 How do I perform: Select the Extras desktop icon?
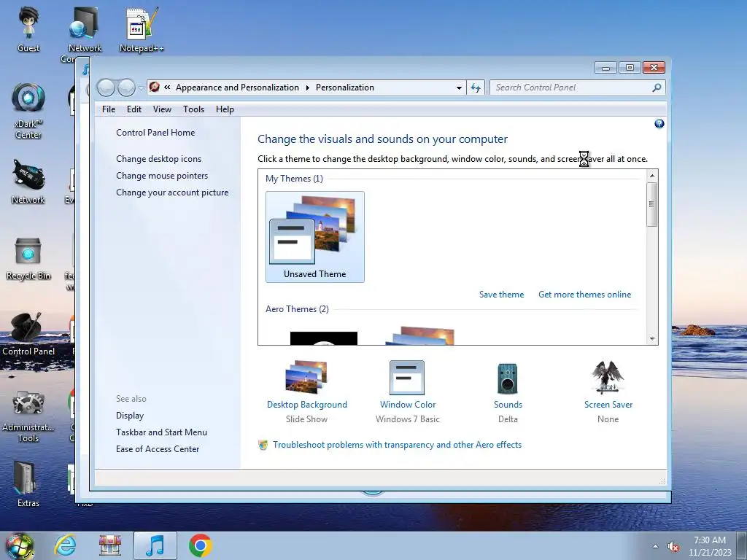(28, 485)
